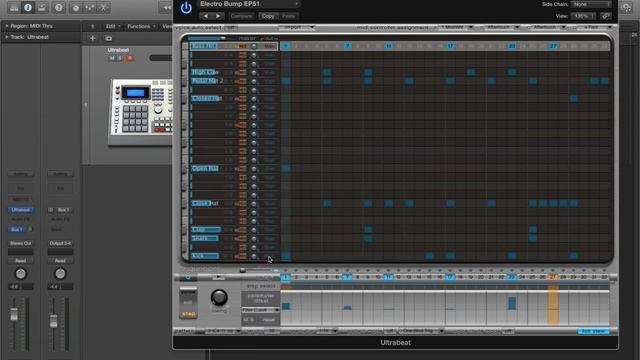Select the Snare drum voice
This screenshot has width=640, height=360.
[x=205, y=238]
